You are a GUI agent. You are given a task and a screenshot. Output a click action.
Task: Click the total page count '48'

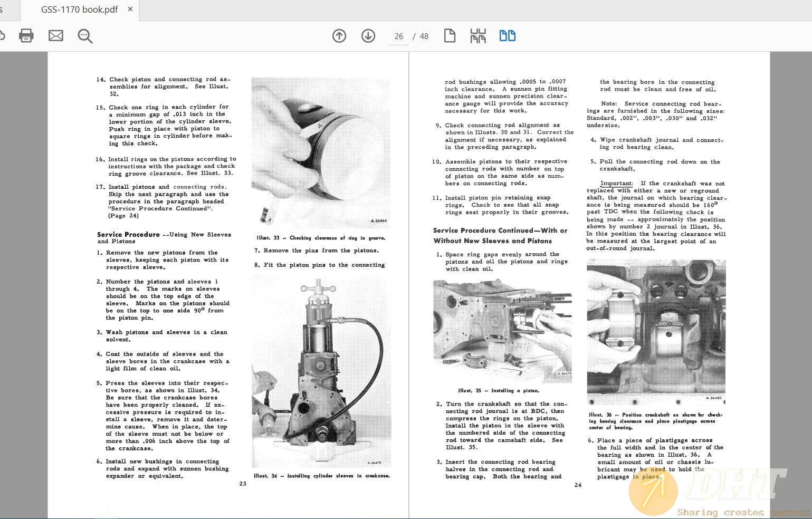(424, 36)
